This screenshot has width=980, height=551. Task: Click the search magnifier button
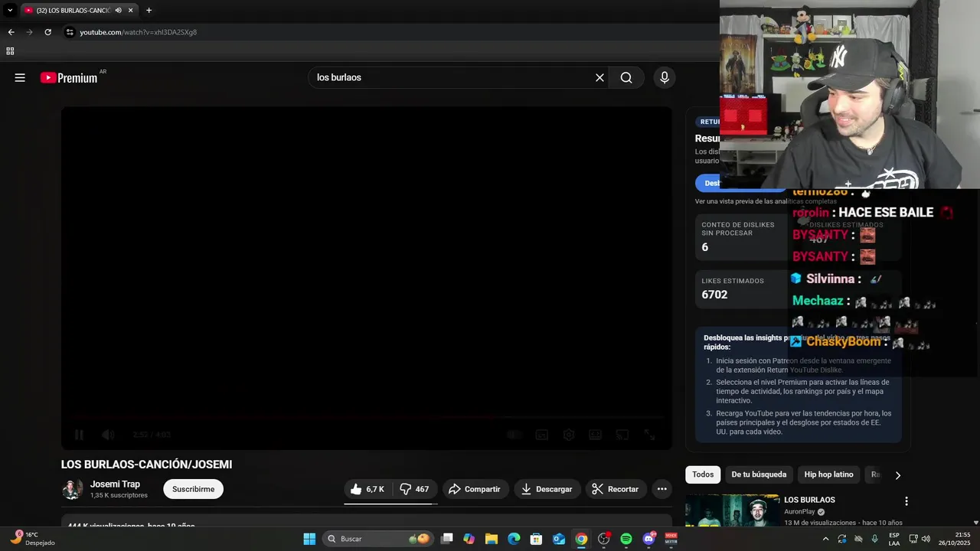(x=626, y=77)
